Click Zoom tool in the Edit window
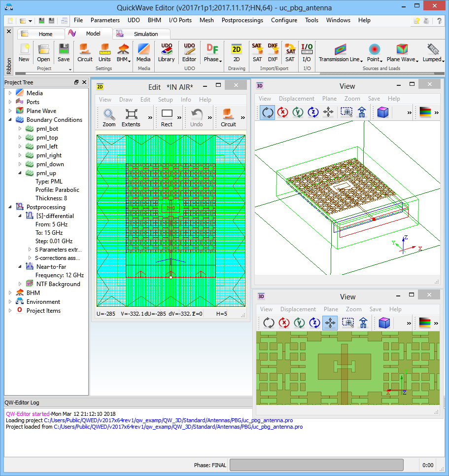 pos(109,118)
